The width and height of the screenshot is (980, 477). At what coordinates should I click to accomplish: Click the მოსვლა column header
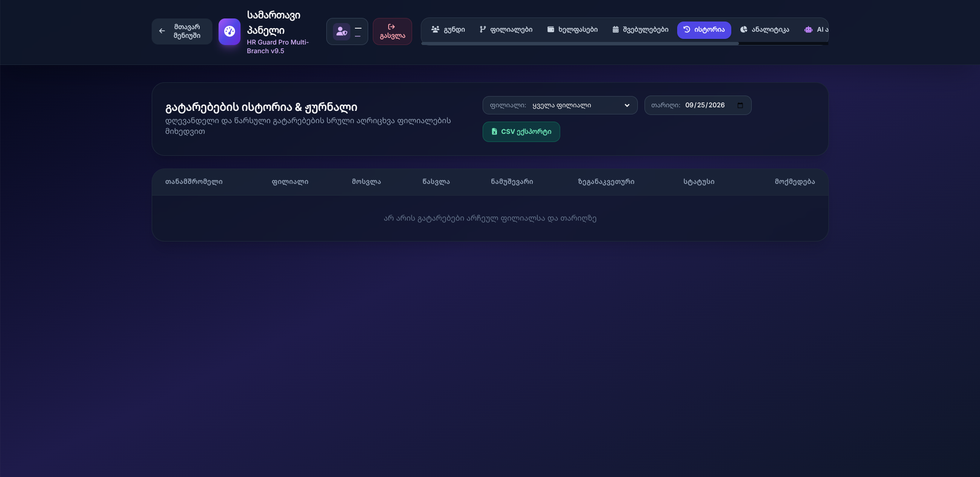pos(366,182)
